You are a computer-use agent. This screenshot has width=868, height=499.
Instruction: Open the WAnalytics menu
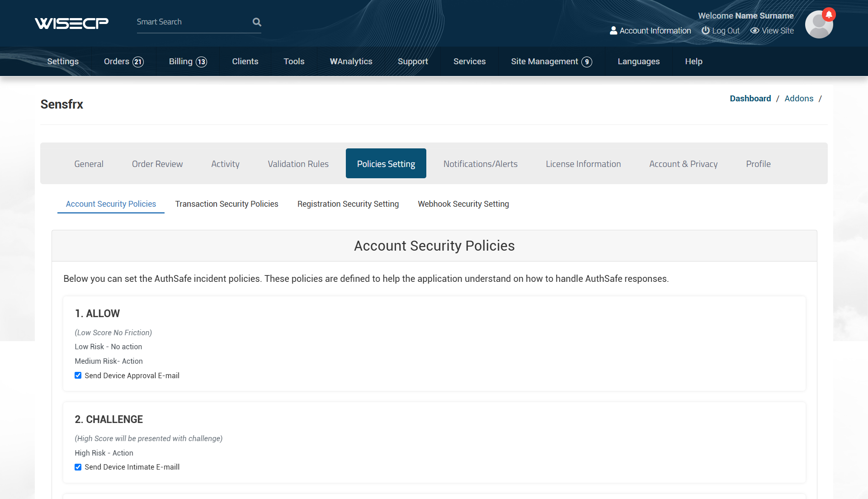(351, 62)
